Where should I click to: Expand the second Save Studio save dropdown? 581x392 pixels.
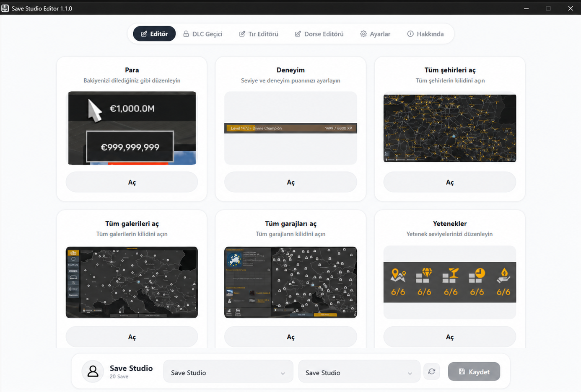[x=359, y=371]
